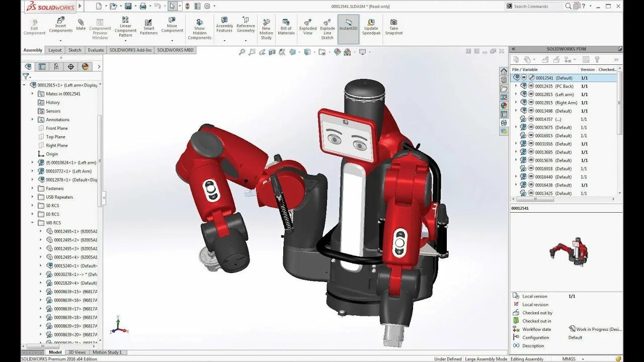644x362 pixels.
Task: Expand Mates in 00012541 node
Action: click(32, 94)
